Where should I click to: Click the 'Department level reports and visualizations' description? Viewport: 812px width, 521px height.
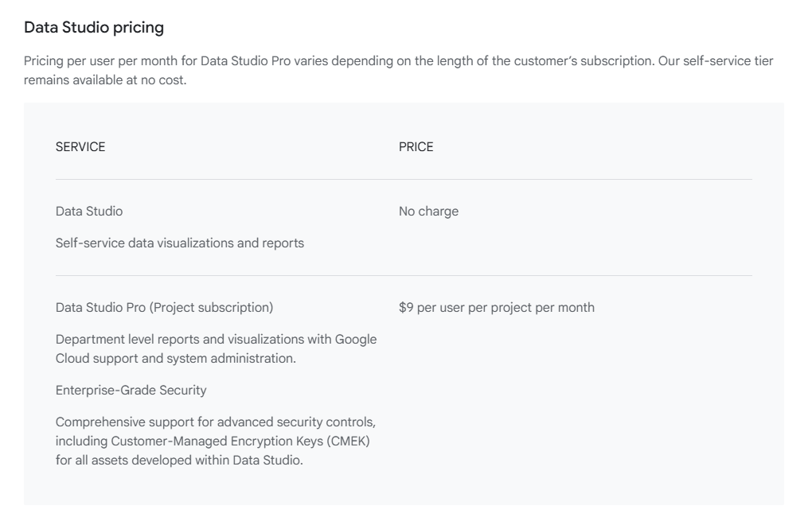(216, 348)
